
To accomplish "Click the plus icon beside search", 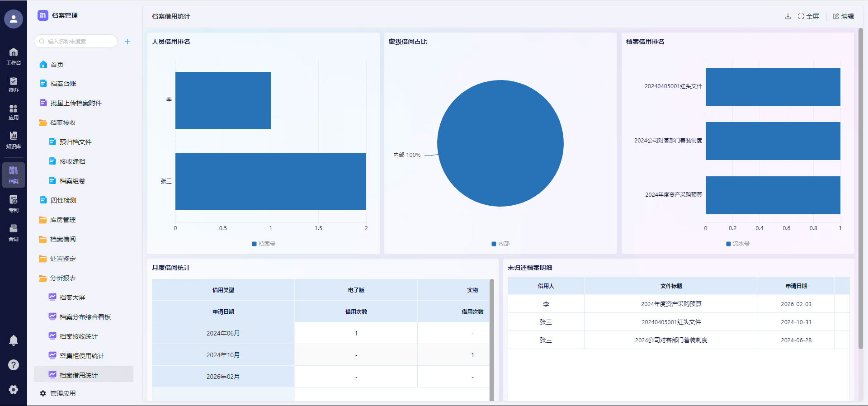I will 127,42.
